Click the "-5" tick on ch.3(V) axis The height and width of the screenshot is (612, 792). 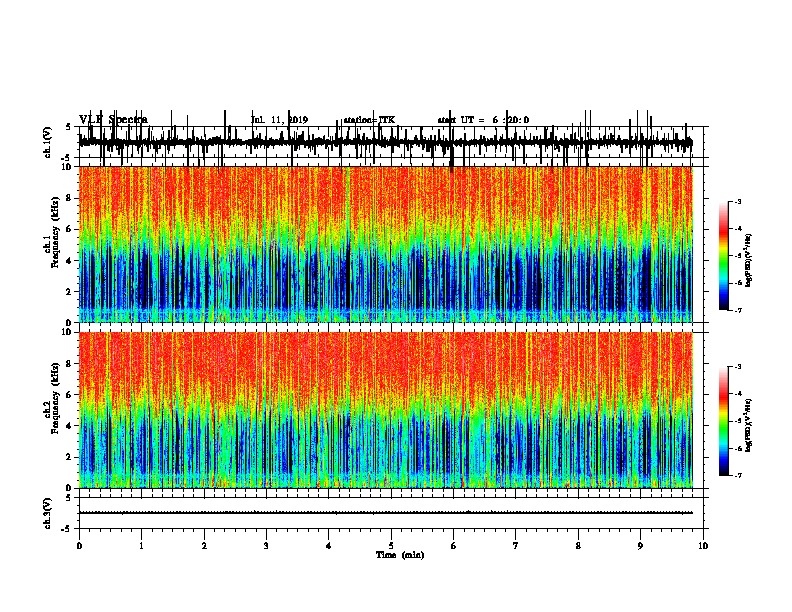[x=67, y=529]
